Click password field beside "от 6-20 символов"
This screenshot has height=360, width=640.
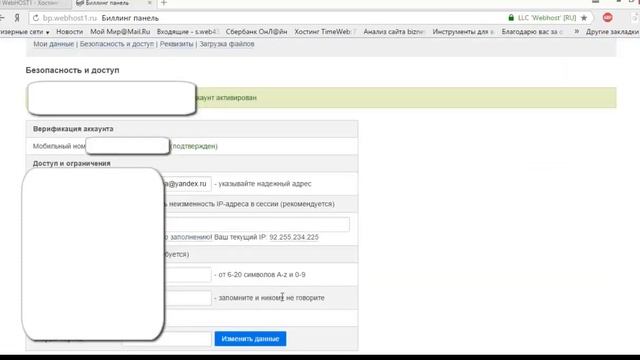[x=188, y=275]
